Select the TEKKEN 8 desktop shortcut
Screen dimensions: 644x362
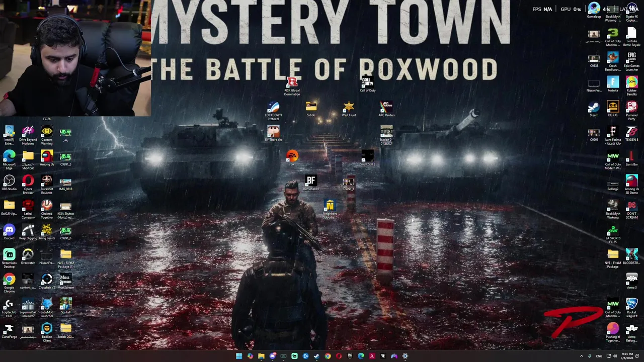point(631,133)
